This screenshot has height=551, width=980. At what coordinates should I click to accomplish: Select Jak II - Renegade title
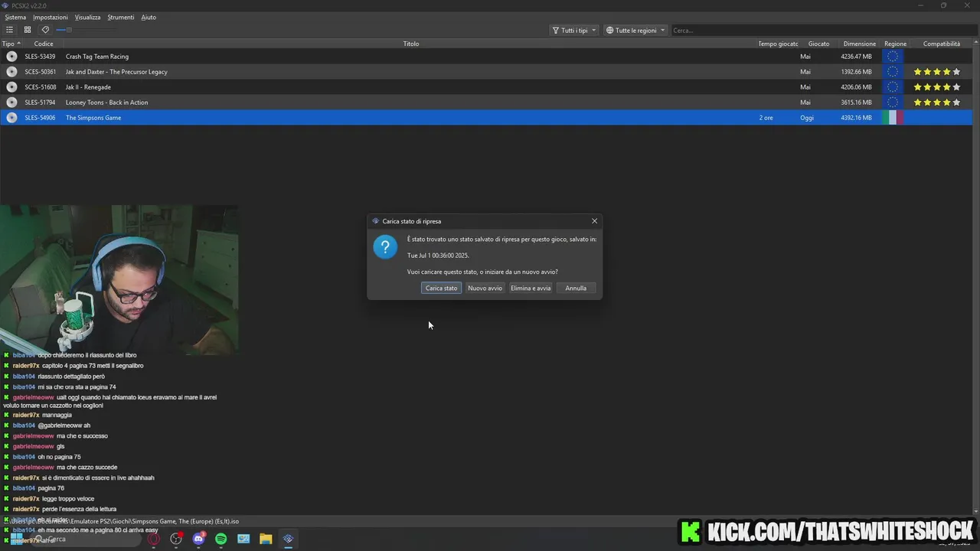pos(88,87)
